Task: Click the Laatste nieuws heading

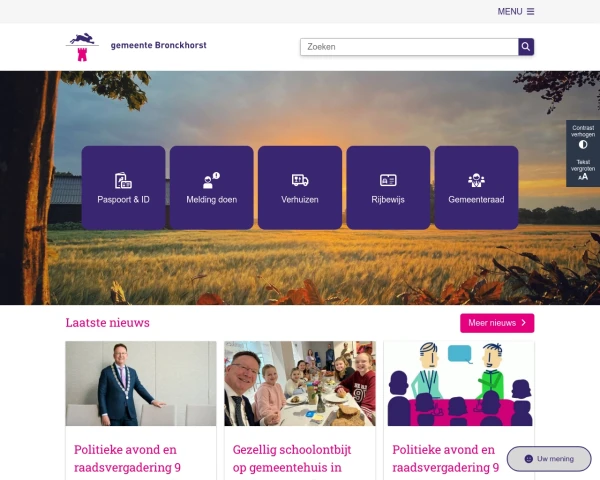Action: (x=108, y=323)
